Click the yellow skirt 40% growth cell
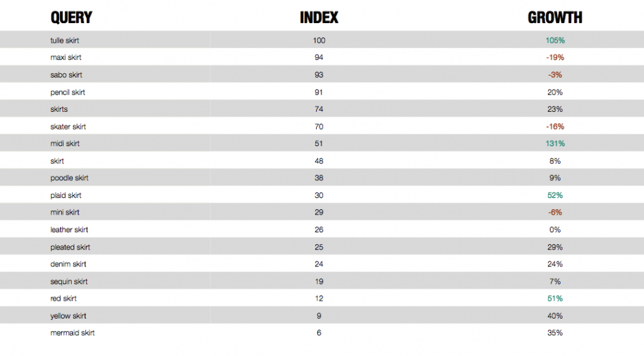The image size is (644, 356). click(555, 316)
